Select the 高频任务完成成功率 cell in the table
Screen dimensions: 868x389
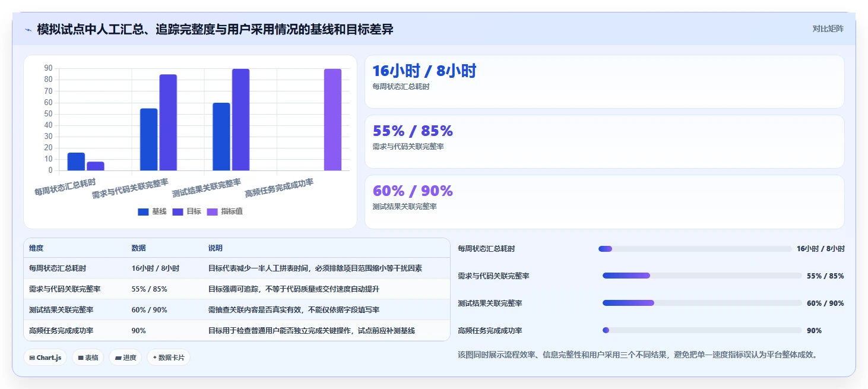click(x=61, y=331)
